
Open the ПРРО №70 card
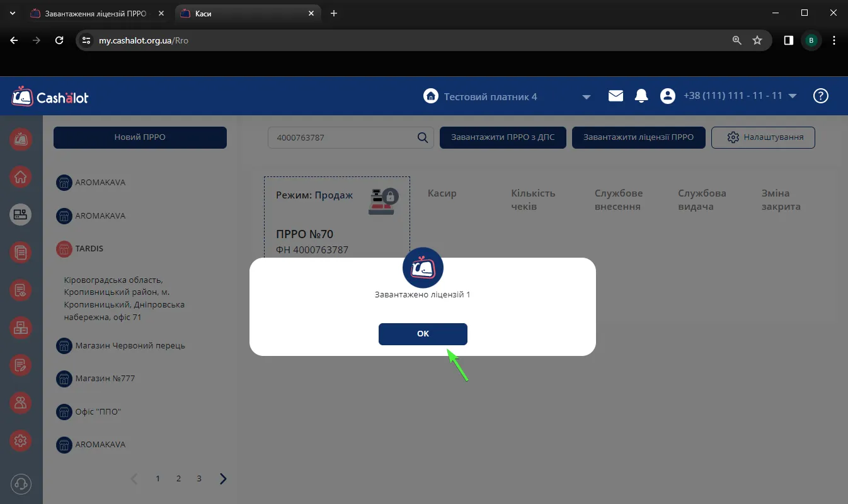tap(337, 217)
